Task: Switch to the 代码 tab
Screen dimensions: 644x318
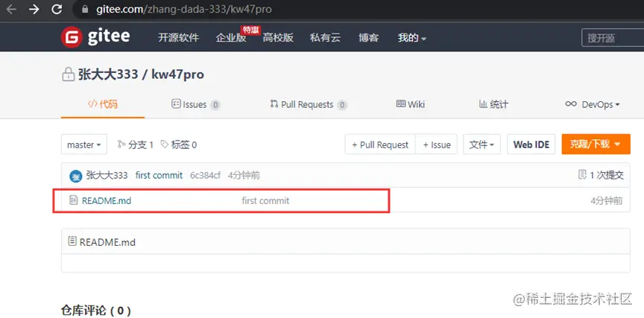Action: click(103, 104)
